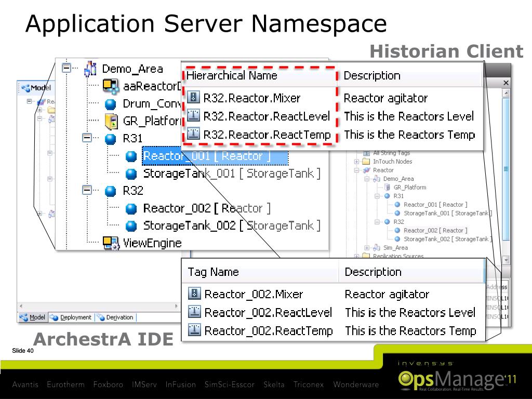Screen dimensions: 532x399
Task: Expand Replication Sources in Historian Client
Action: coord(356,256)
